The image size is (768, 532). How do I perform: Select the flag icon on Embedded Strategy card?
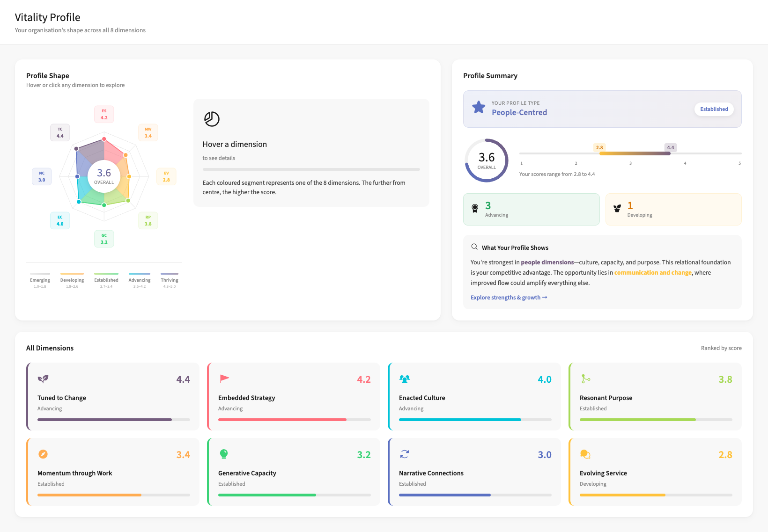[x=224, y=378]
